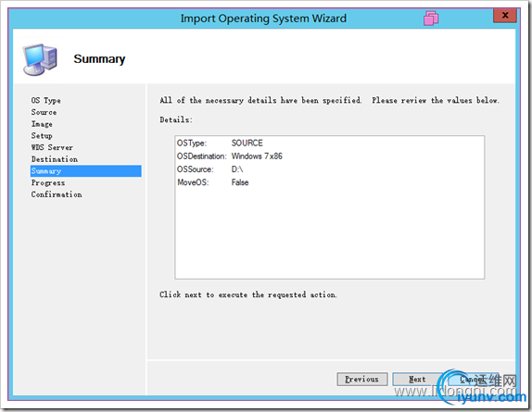Open the WDS Server step
Viewport: 532px width, 412px height.
click(52, 147)
